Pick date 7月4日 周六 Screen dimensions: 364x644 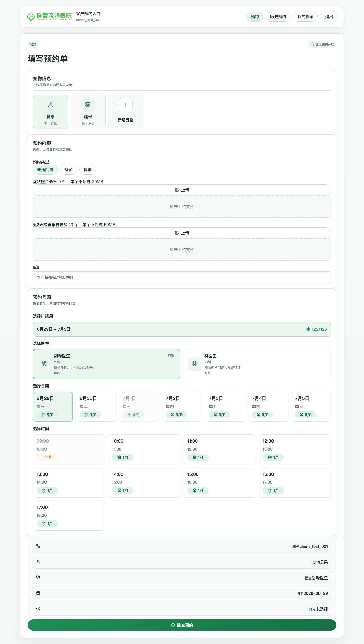268,407
